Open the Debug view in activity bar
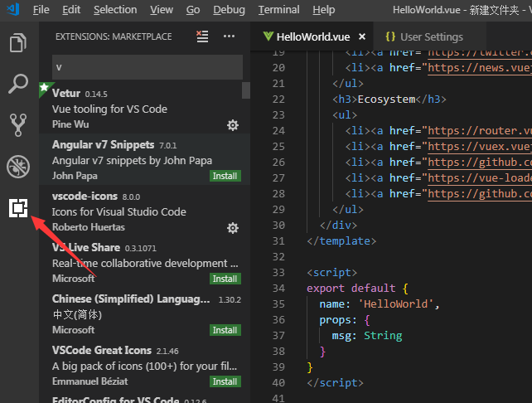Viewport: 532px width, 403px height. click(x=18, y=167)
